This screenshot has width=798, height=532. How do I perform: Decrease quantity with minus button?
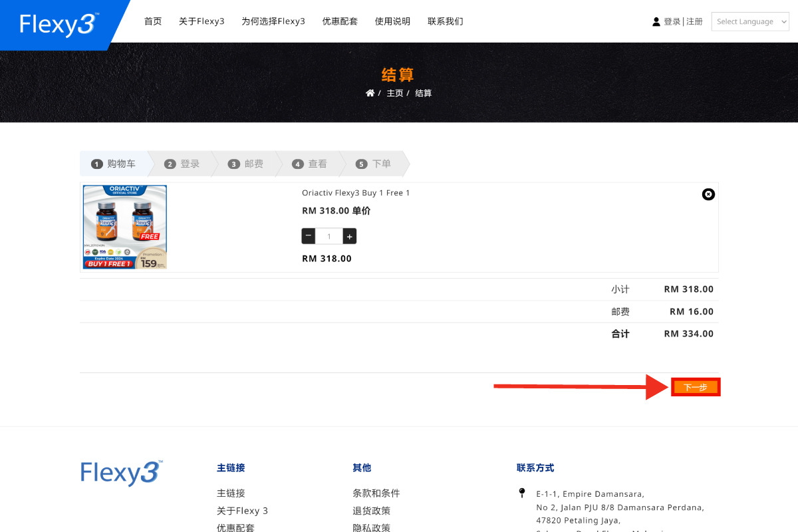309,236
